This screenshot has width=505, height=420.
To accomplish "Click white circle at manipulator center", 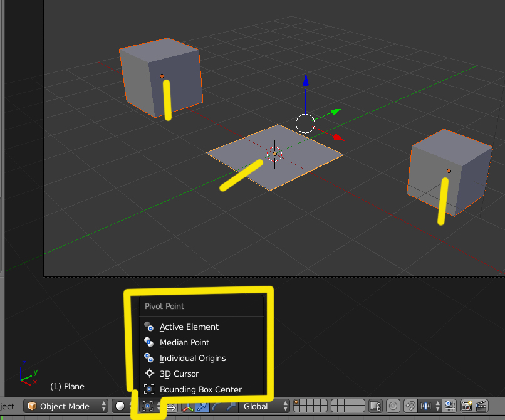I will (305, 123).
